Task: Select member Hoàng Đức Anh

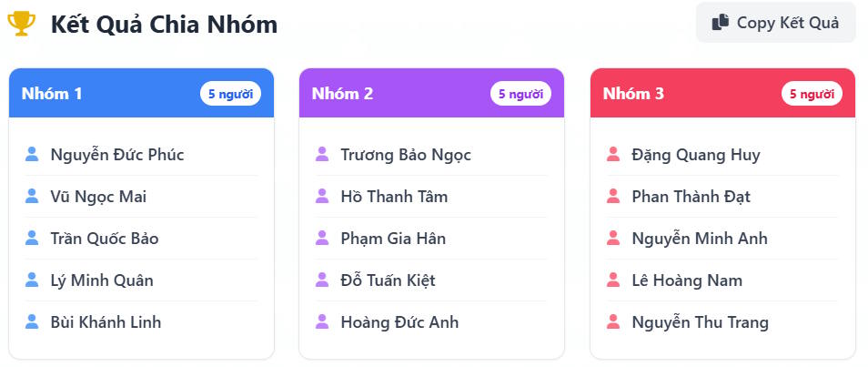Action: pyautogui.click(x=399, y=322)
